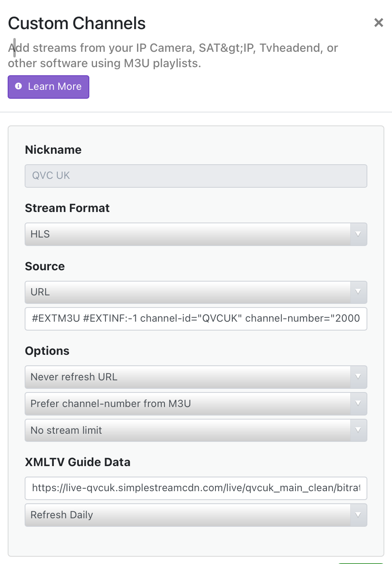This screenshot has height=564, width=392.
Task: Open the Refresh Daily dropdown
Action: (x=188, y=515)
